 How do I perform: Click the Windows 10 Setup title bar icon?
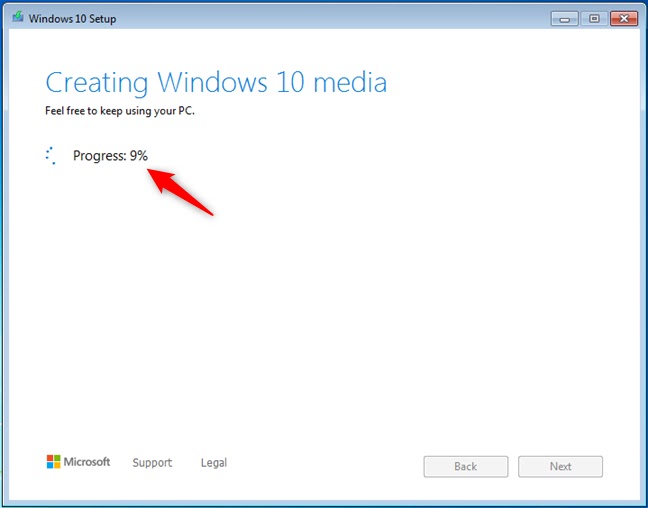17,17
